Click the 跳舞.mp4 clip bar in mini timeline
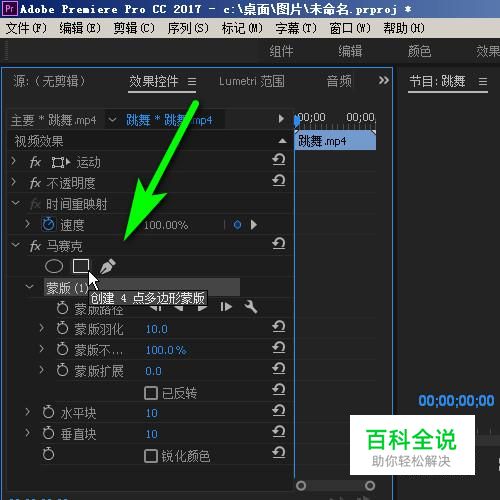Image resolution: width=500 pixels, height=500 pixels. click(335, 141)
